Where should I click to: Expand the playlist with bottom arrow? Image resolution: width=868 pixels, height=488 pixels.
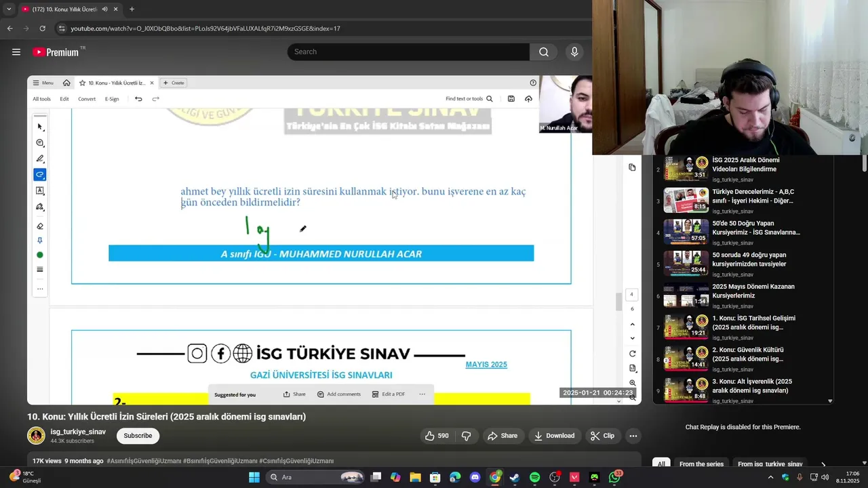coord(830,401)
